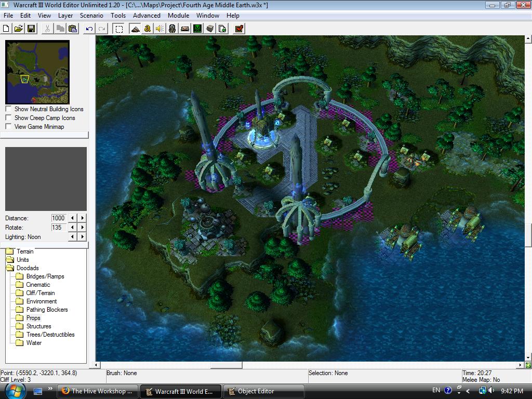Select the Environment doodad category

(x=42, y=301)
